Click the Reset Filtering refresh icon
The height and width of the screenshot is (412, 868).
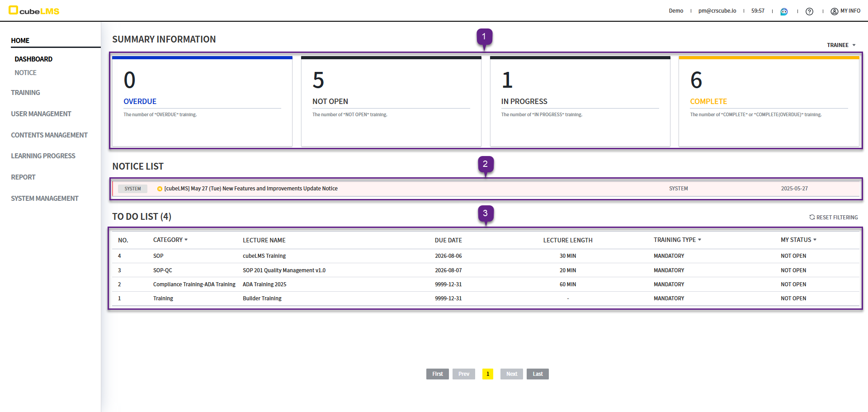click(x=812, y=218)
